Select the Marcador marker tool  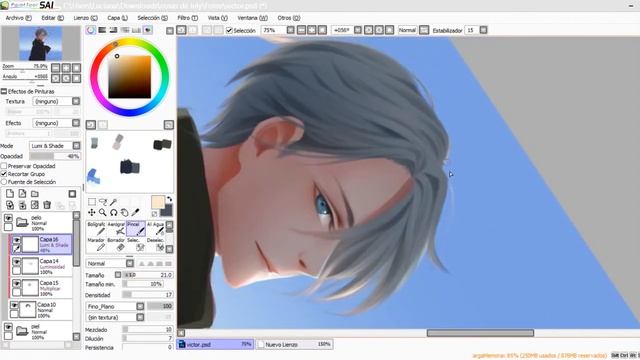click(96, 244)
